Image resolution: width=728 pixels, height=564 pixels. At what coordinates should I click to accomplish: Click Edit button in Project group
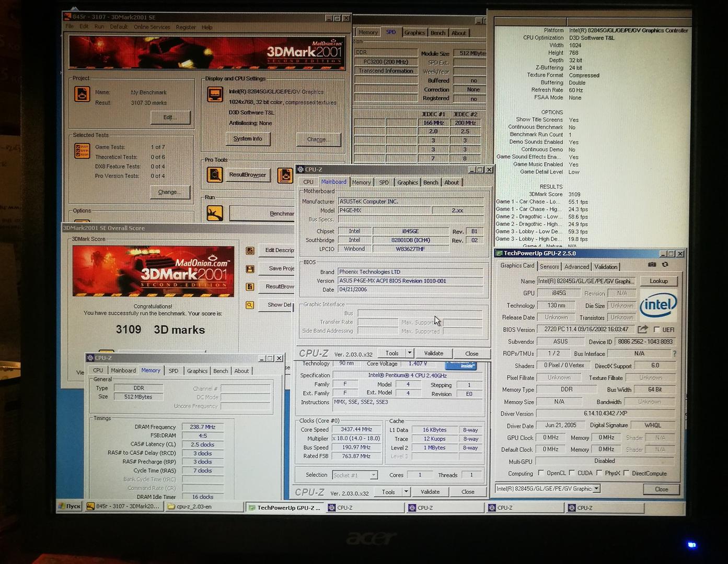click(170, 118)
